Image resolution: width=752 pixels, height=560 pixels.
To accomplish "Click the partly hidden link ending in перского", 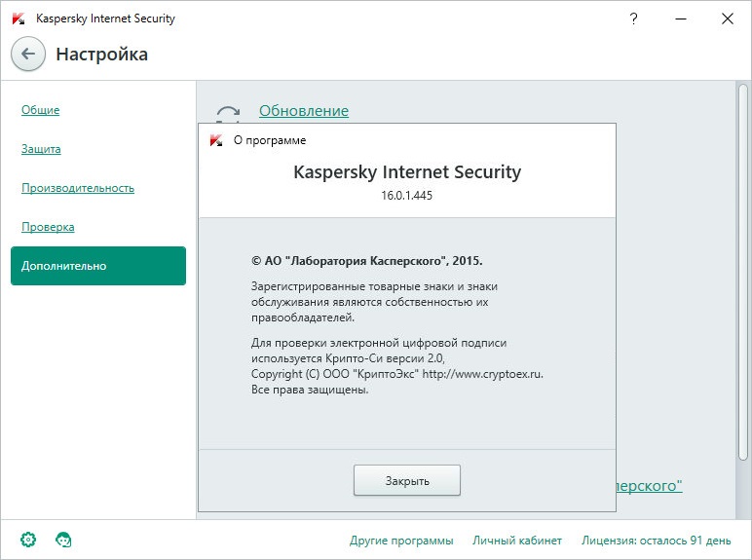I will 649,485.
